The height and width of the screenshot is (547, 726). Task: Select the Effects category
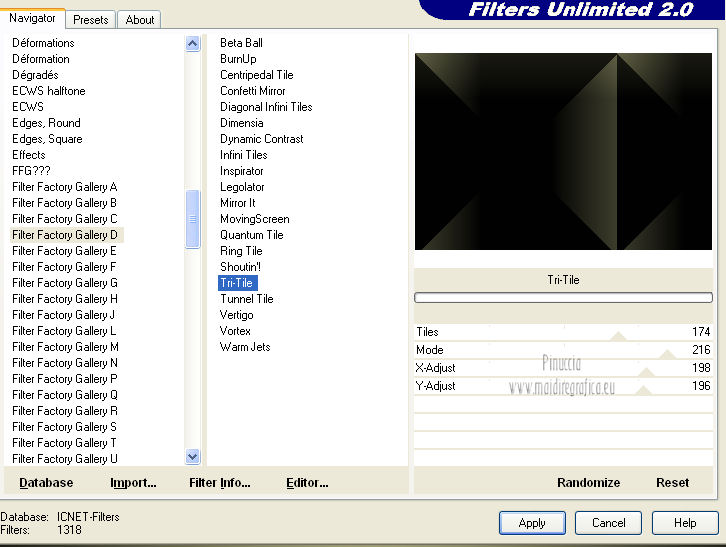[29, 155]
